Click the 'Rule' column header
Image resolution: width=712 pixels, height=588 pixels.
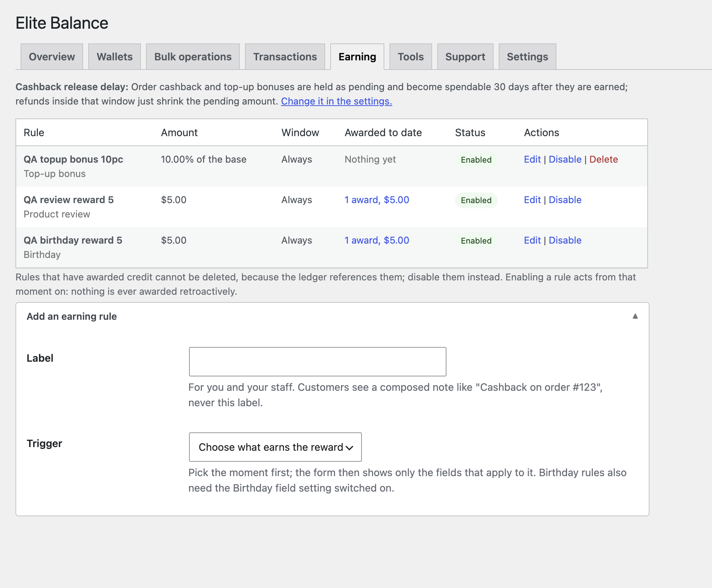[x=34, y=132]
